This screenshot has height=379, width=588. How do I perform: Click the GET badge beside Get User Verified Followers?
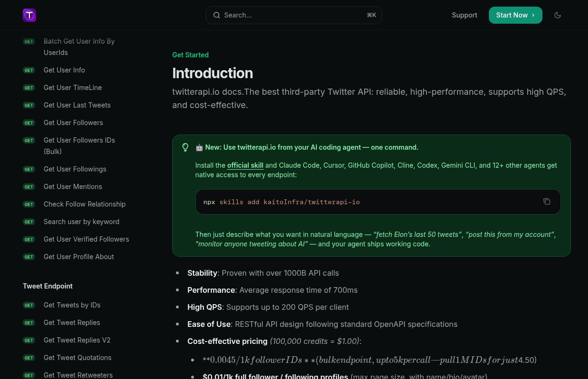pyautogui.click(x=29, y=239)
